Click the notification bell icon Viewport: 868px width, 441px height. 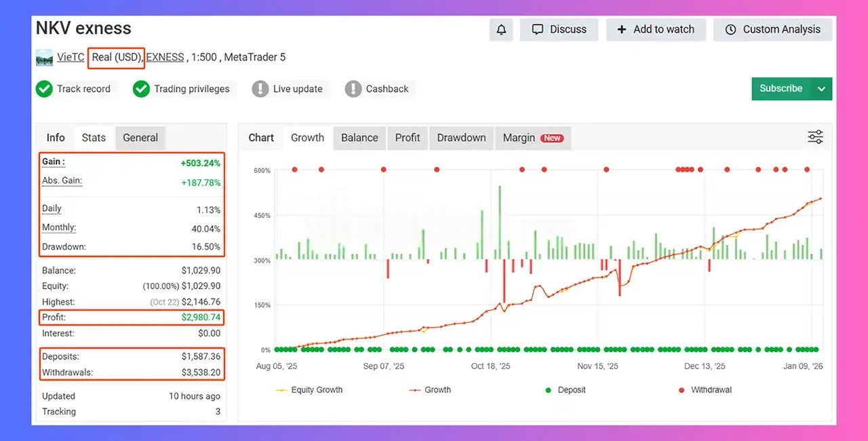(x=501, y=29)
